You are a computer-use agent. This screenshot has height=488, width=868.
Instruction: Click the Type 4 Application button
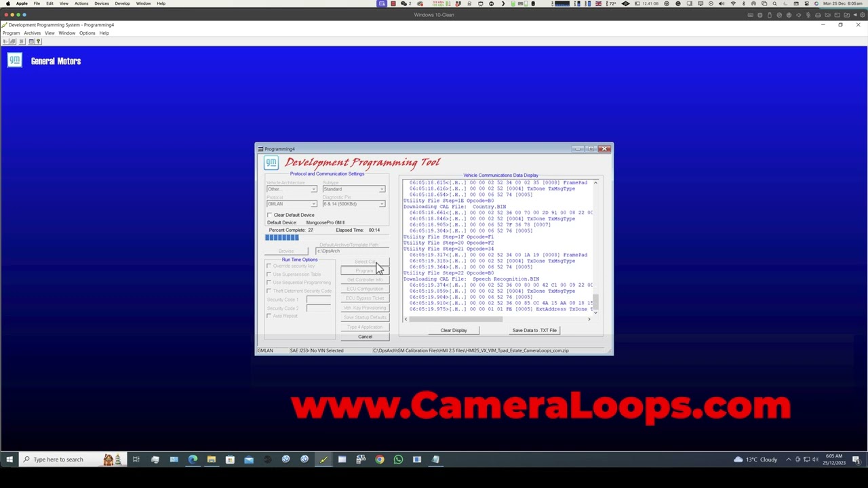point(365,327)
